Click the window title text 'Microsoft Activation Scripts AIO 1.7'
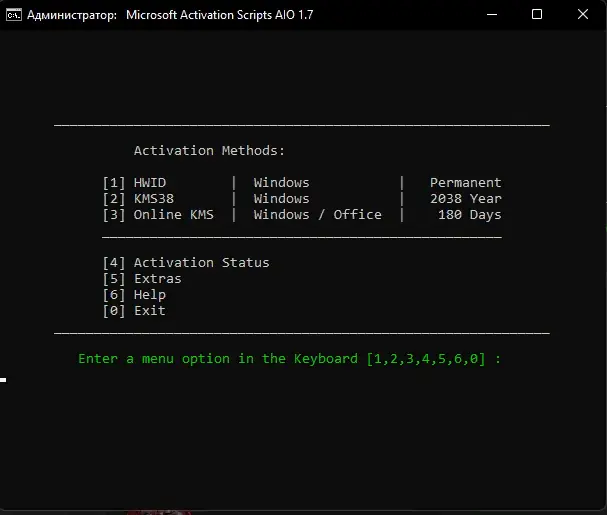The height and width of the screenshot is (515, 607). (219, 15)
